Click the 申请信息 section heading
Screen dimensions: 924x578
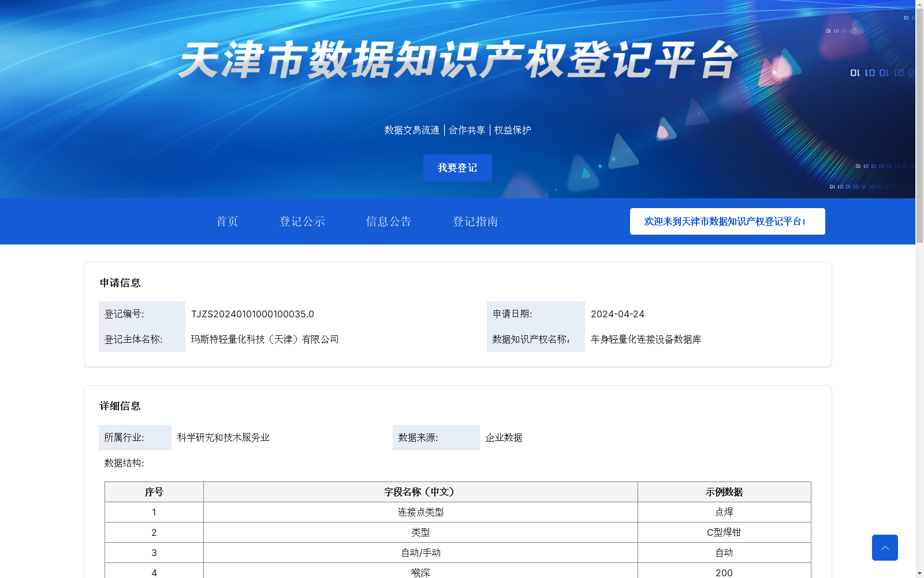120,283
